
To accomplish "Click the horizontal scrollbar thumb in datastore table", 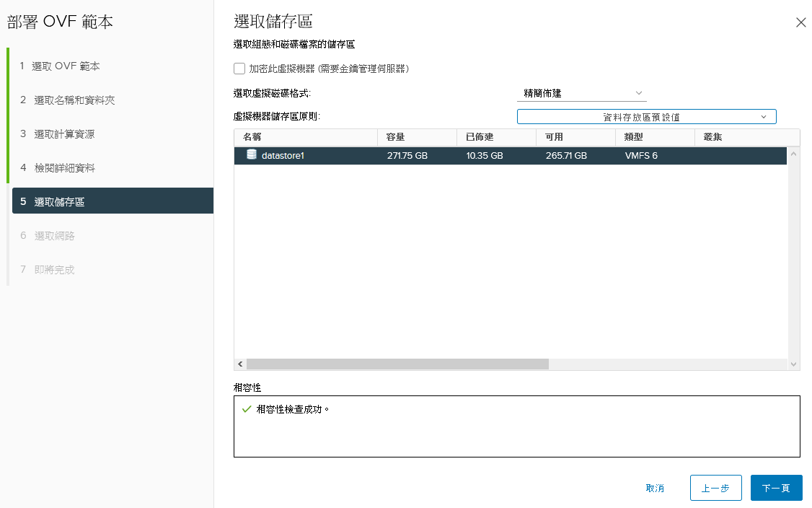I will click(x=397, y=364).
